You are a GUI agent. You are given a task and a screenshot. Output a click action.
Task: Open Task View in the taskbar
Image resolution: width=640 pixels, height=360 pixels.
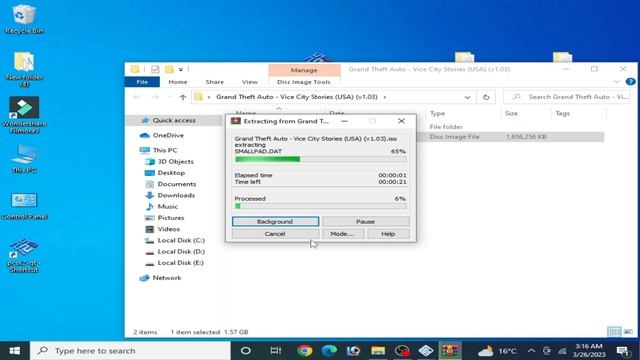(276, 351)
